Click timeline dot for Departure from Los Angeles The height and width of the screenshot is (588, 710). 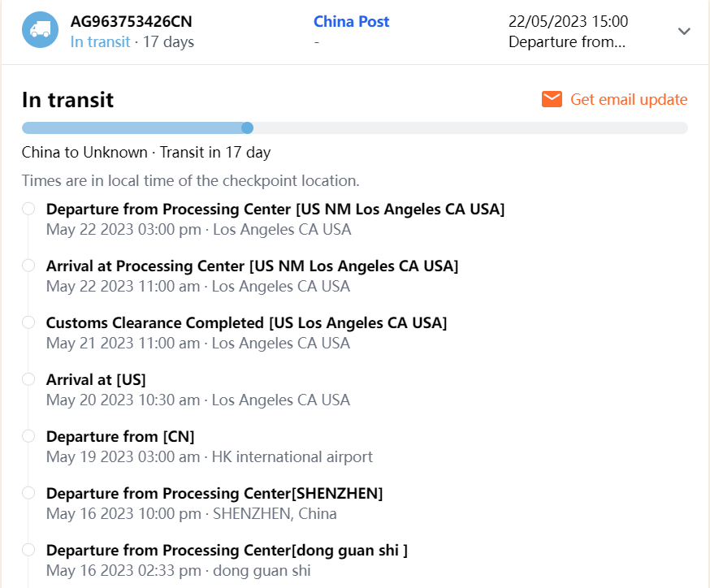(x=28, y=209)
